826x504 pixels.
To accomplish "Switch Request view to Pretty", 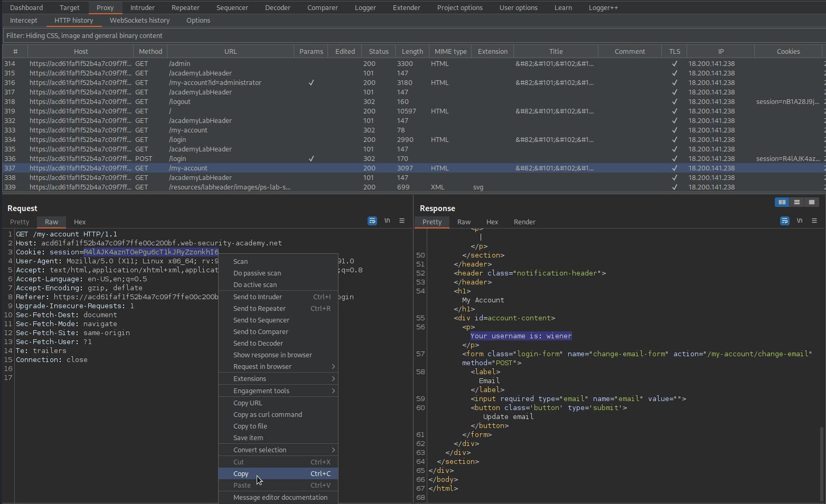I will pyautogui.click(x=20, y=222).
